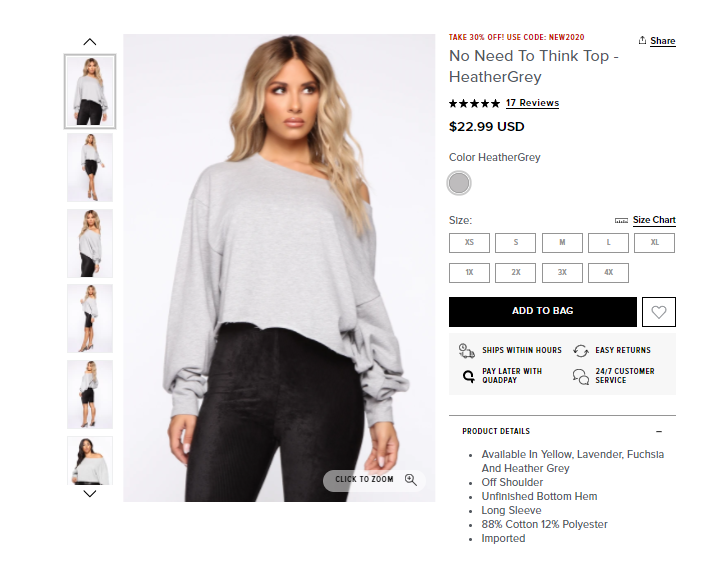Show previous thumbnails with up chevron
This screenshot has height=568, width=707.
90,42
